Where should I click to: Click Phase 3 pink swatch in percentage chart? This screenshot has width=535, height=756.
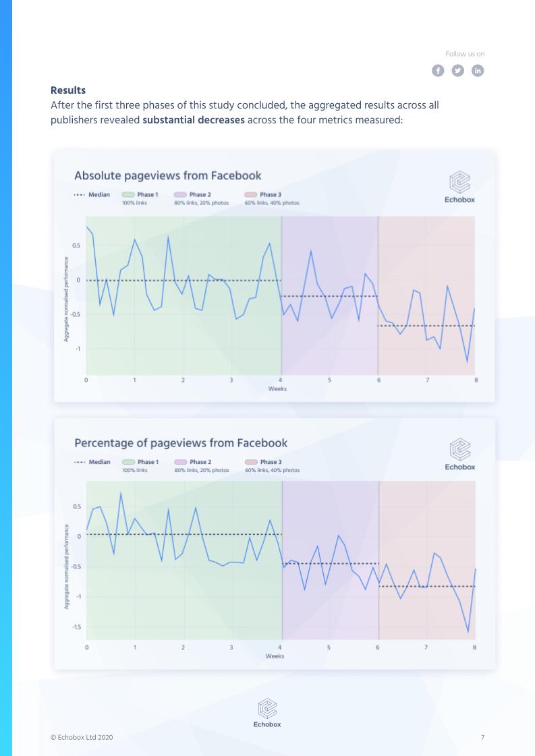tap(251, 463)
